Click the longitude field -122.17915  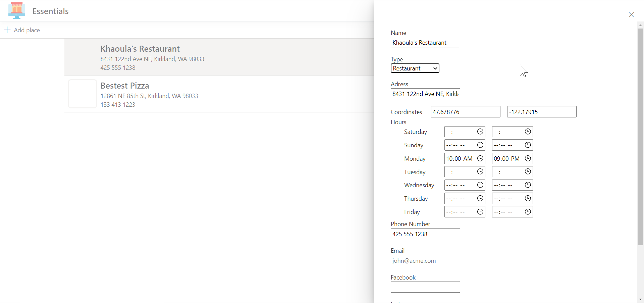click(542, 112)
